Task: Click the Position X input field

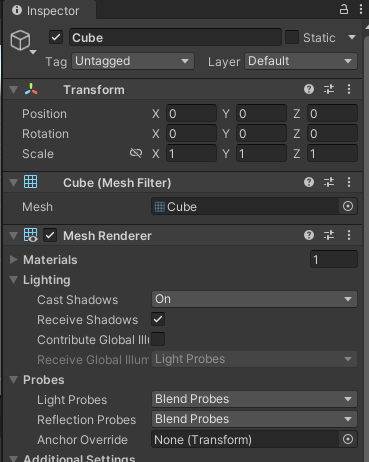Action: [191, 114]
